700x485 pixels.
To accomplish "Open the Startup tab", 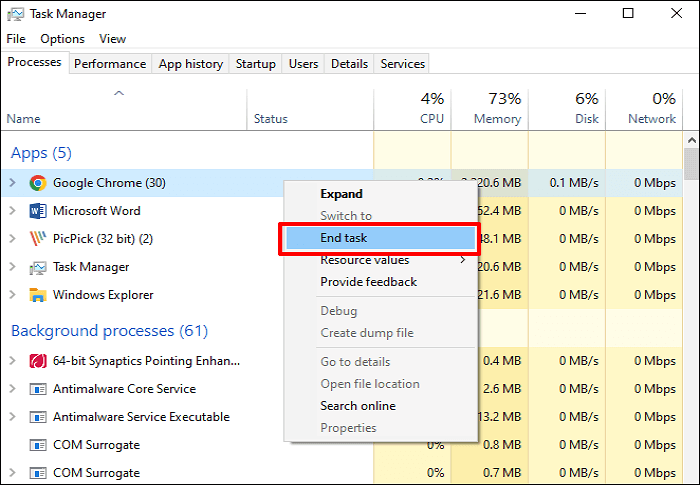I will coord(255,64).
